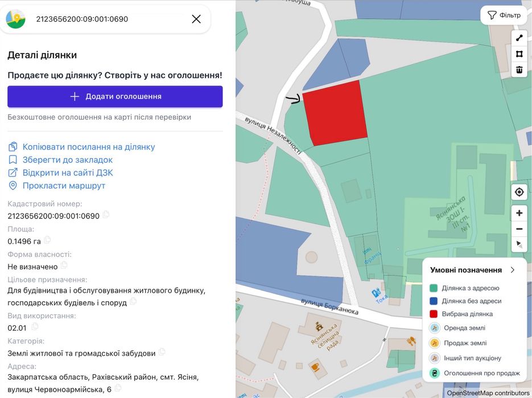This screenshot has height=398, width=532.
Task: Zoom out the map
Action: (x=519, y=229)
